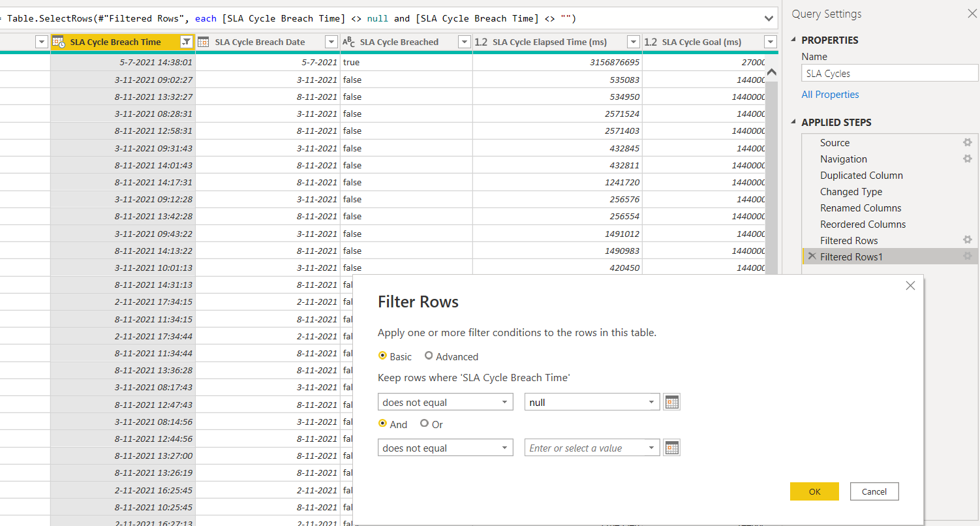Click the ABC text type icon of SLA Cycle Breached
980x526 pixels.
348,42
